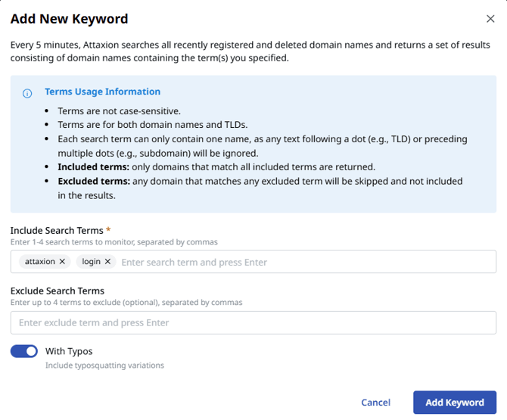The width and height of the screenshot is (507, 420).
Task: Click the Add New Keyword dialog title
Action: click(x=70, y=19)
